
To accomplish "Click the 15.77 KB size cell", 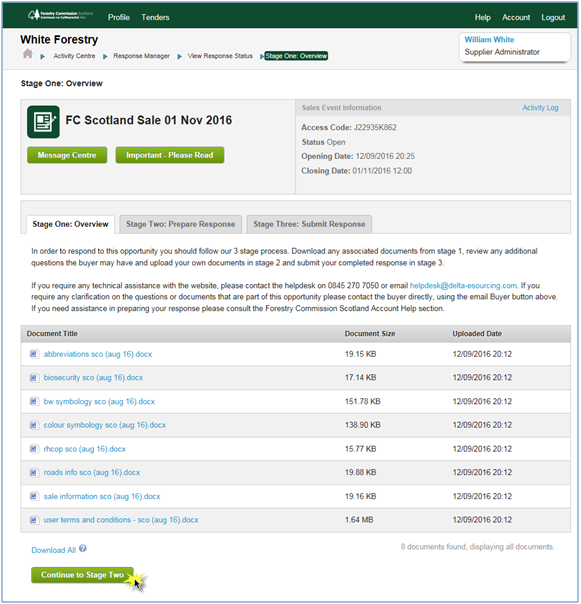I will (361, 449).
